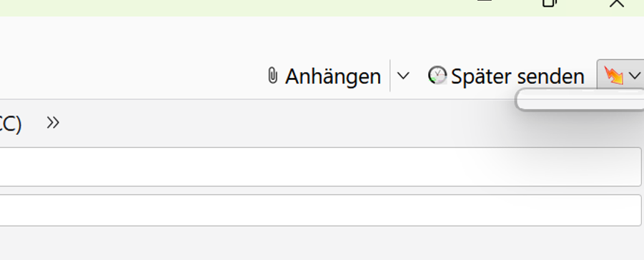Click the minimize icon in the title bar
Image resolution: width=644 pixels, height=260 pixels.
(x=485, y=1)
